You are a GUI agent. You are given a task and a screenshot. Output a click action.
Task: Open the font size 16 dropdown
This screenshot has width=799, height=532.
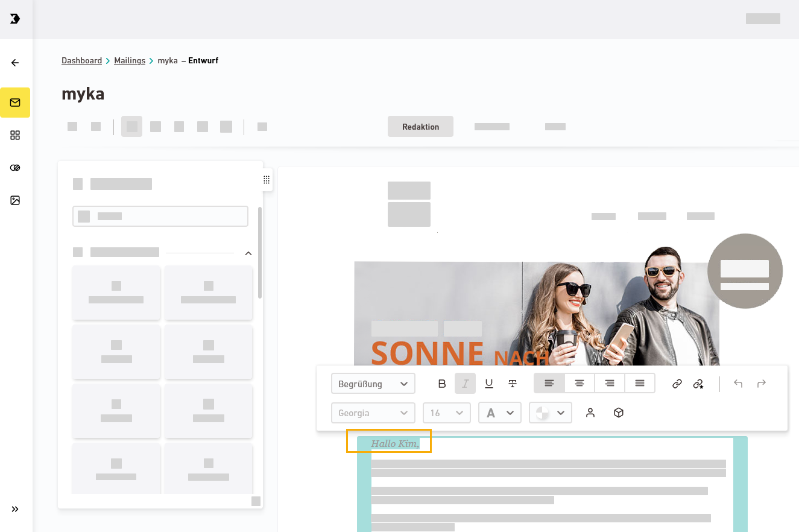(x=446, y=413)
